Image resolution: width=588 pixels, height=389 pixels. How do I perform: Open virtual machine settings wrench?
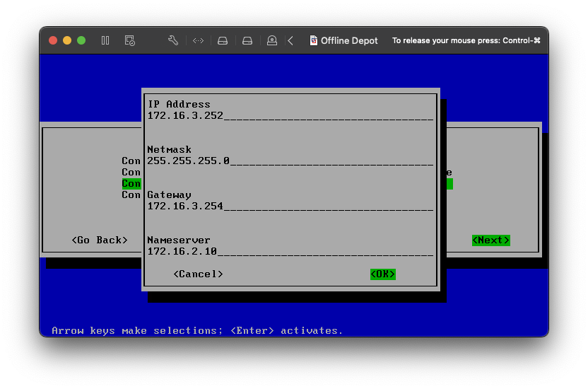click(x=173, y=40)
